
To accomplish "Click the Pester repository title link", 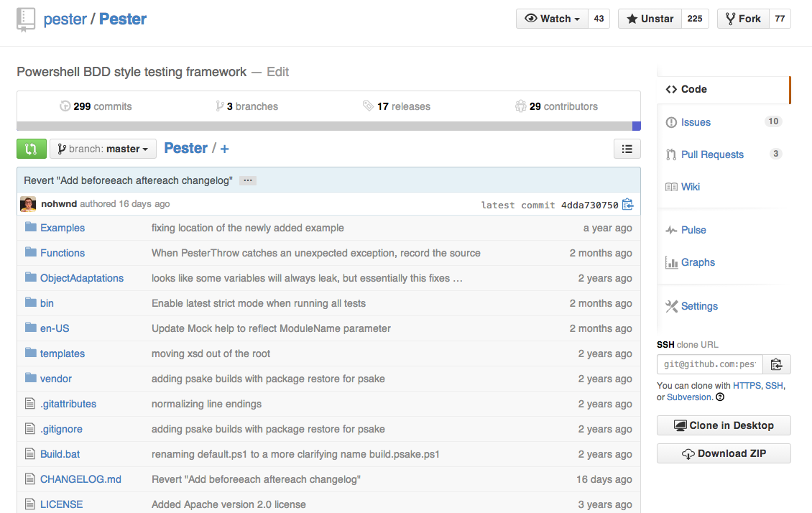I will (x=123, y=19).
